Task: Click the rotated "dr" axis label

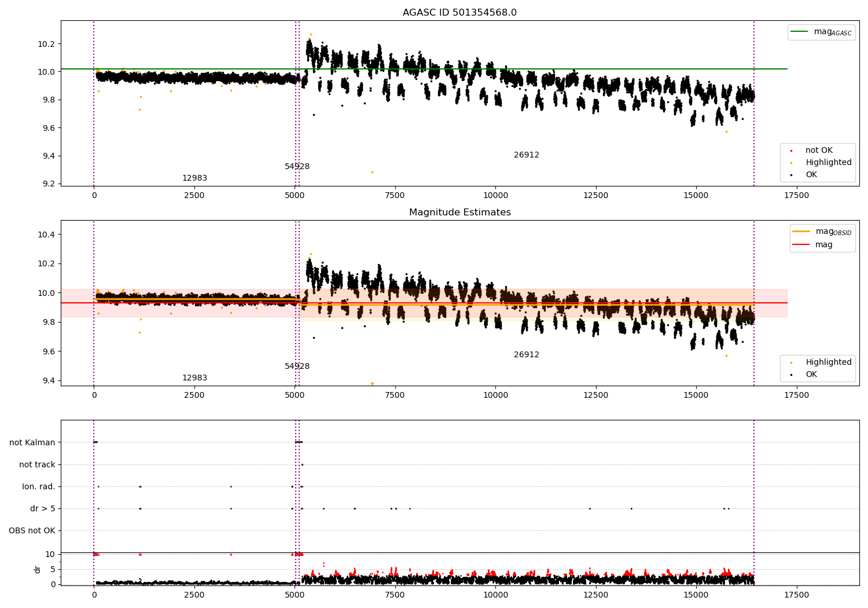Action: pyautogui.click(x=38, y=570)
